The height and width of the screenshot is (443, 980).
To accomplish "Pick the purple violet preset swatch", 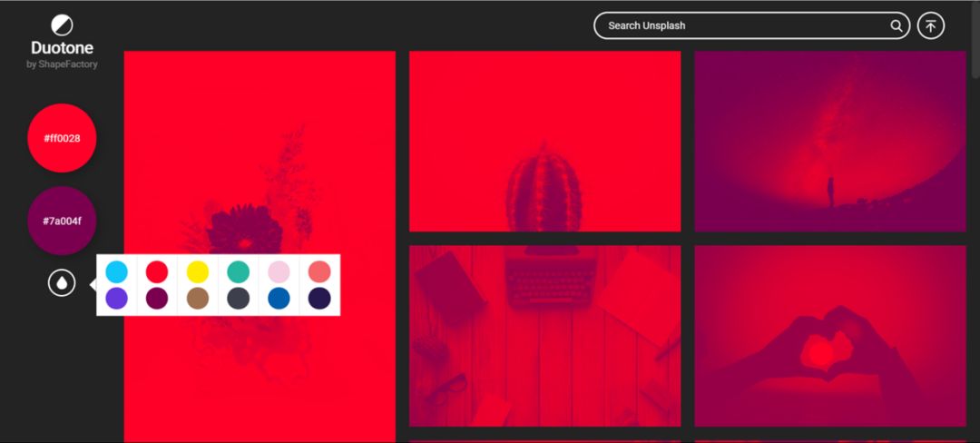I will [116, 299].
